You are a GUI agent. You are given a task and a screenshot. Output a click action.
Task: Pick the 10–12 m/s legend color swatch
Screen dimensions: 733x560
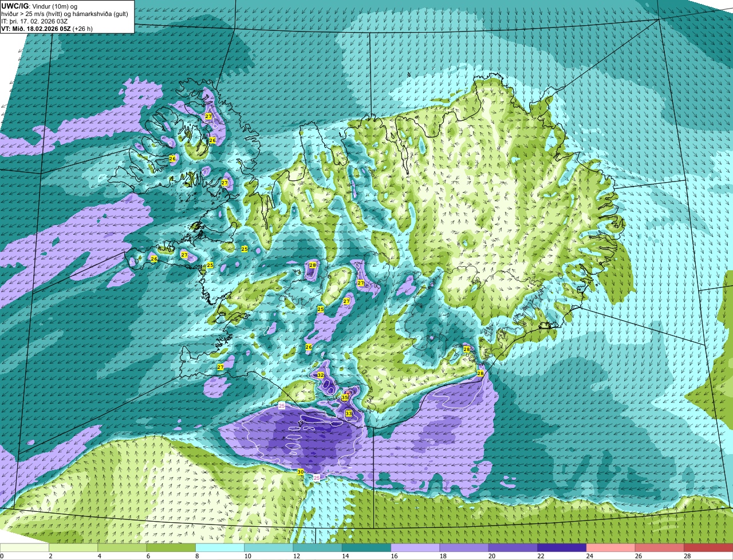point(269,548)
